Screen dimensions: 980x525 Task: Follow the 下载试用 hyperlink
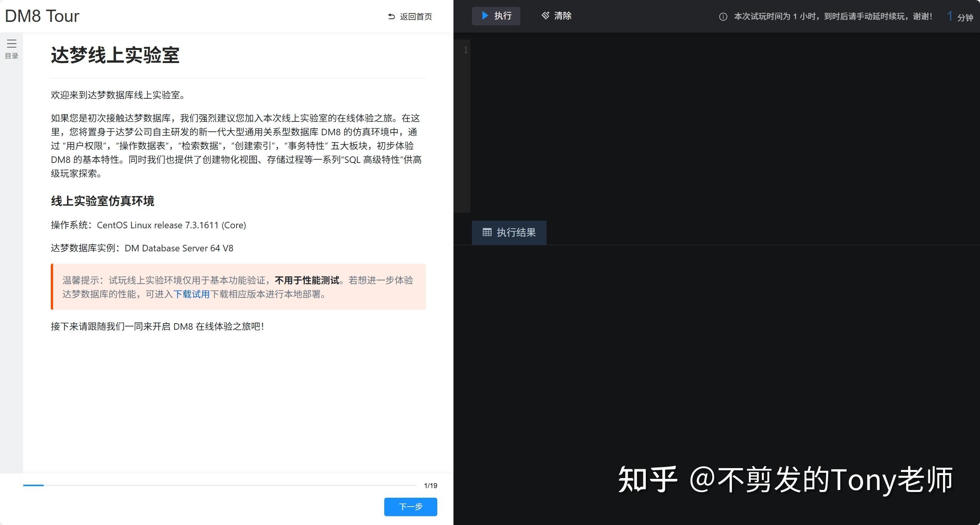coord(192,294)
